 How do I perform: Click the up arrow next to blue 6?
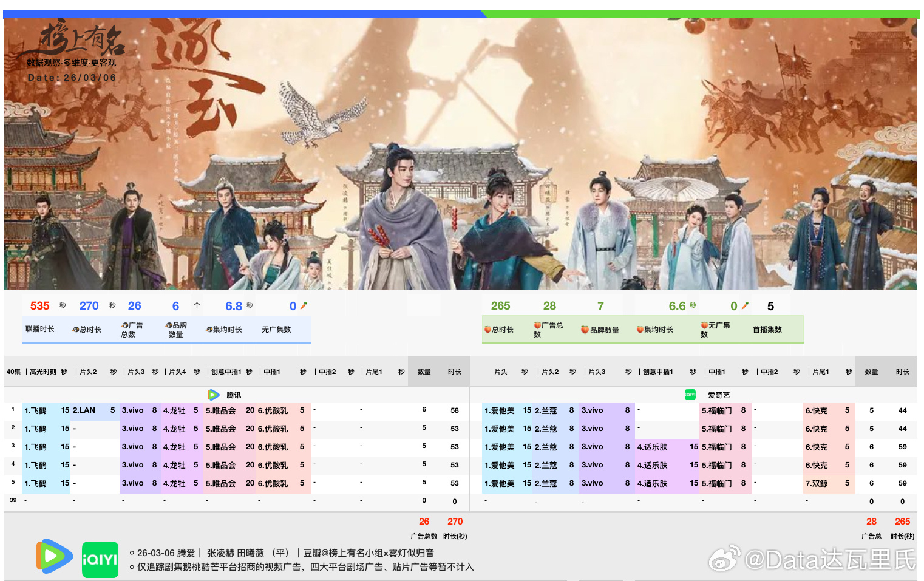197,306
